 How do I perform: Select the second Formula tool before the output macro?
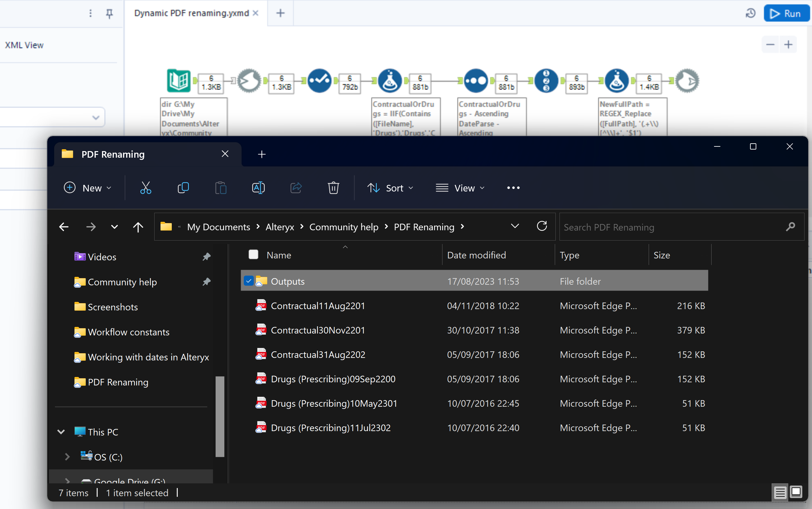pos(616,81)
